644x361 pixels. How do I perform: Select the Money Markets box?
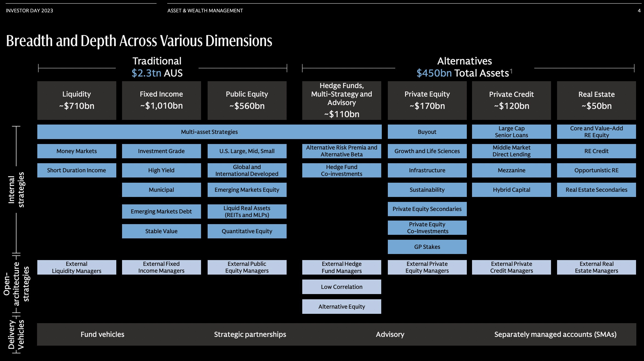coord(77,151)
